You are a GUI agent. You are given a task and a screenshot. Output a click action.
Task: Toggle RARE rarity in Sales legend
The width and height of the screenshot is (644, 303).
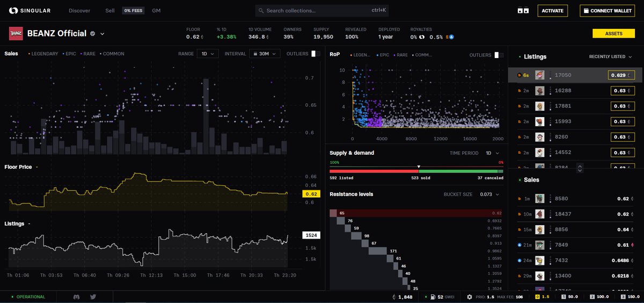coord(89,54)
